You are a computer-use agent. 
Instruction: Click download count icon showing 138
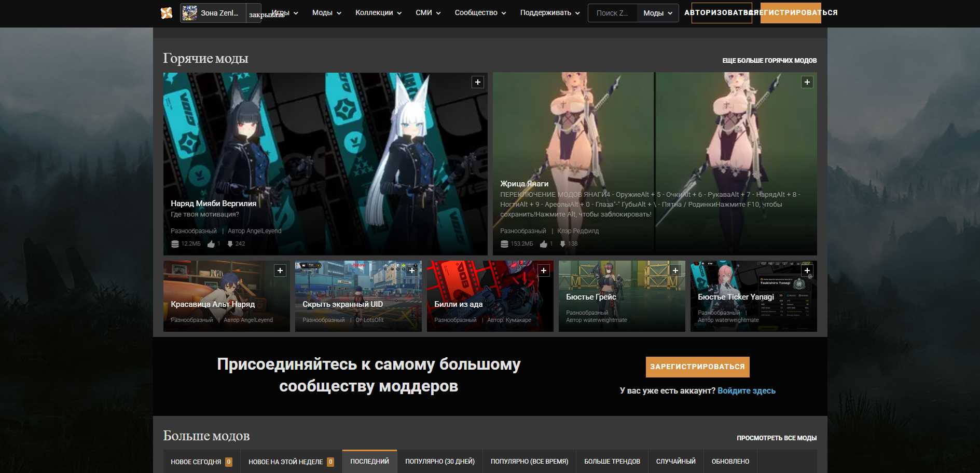(563, 244)
